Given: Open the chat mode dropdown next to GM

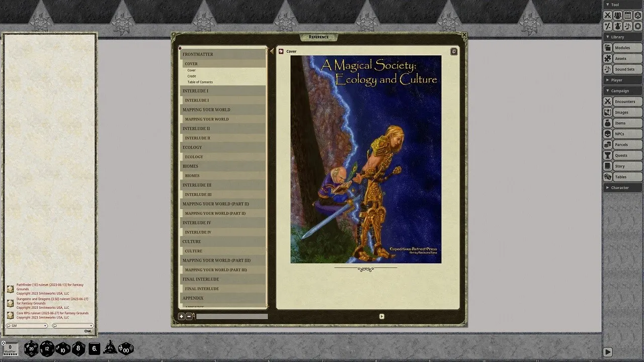Looking at the screenshot, I should pyautogui.click(x=72, y=326).
